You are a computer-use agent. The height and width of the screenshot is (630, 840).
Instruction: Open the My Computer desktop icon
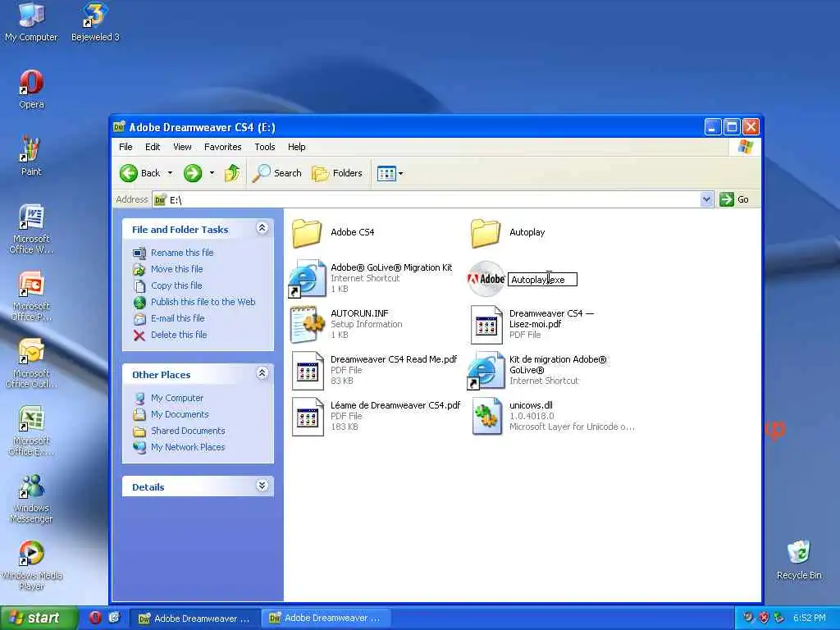(x=31, y=21)
